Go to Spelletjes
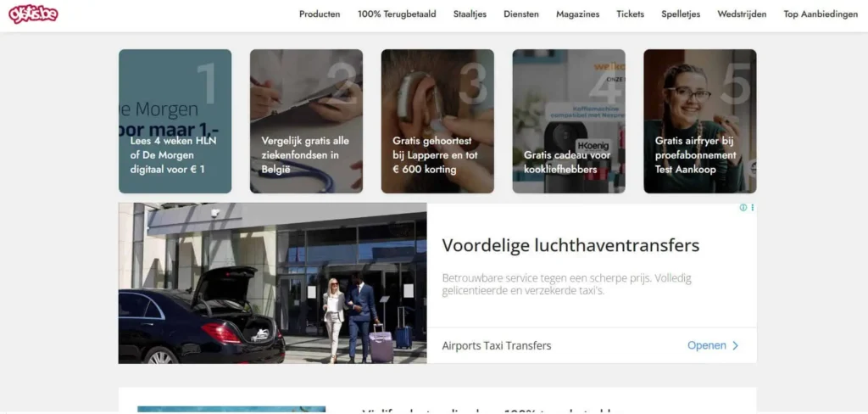 pos(681,14)
